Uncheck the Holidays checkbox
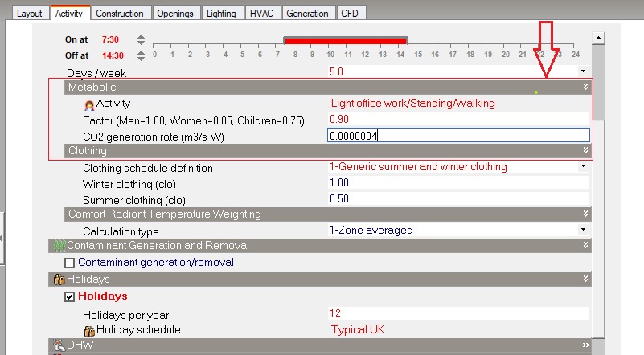This screenshot has width=644, height=355. 69,296
